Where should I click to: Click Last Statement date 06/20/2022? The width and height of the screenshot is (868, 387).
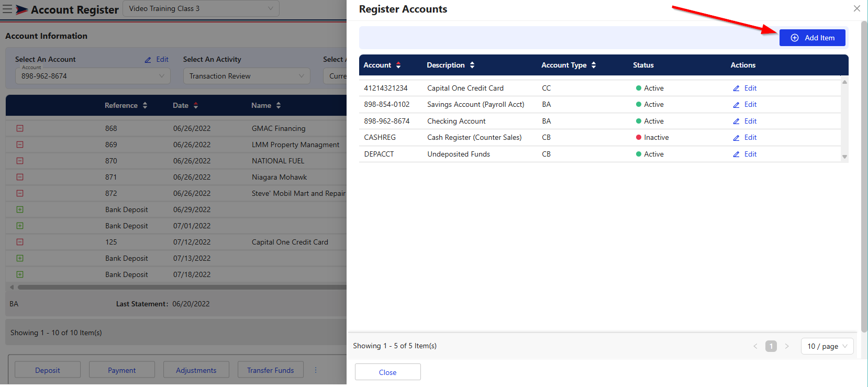click(191, 304)
